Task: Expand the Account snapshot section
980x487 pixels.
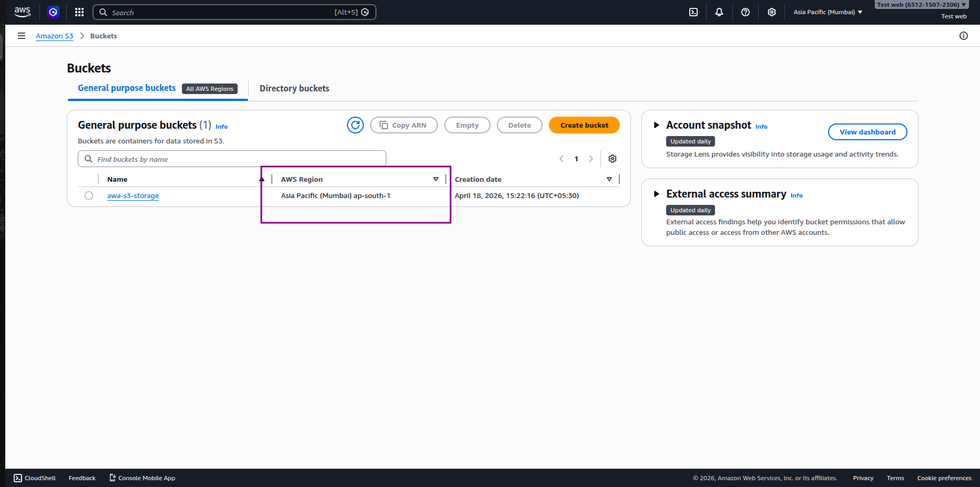Action: click(656, 125)
